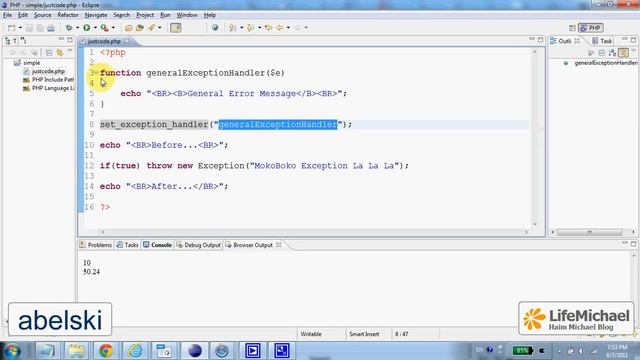Collapse all in the Outline toolbar
This screenshot has width=640, height=360.
tap(602, 53)
